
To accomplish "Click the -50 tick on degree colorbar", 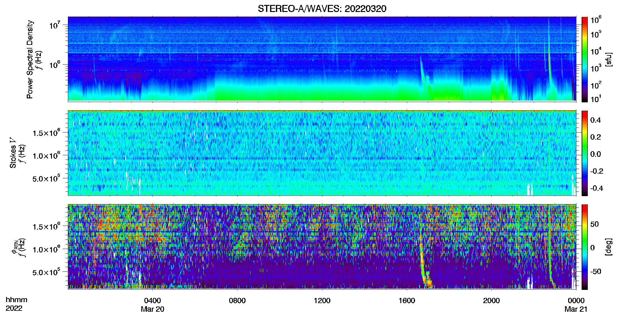I will point(596,271).
